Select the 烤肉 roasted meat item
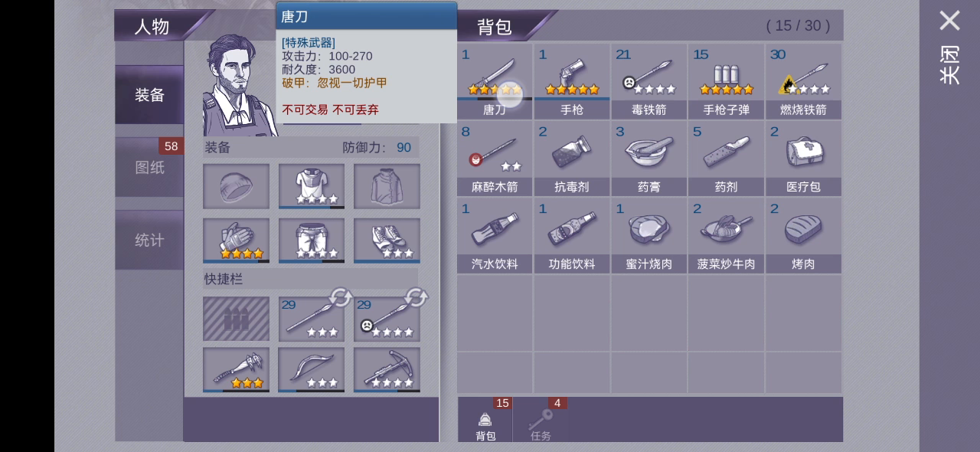Viewport: 980px width, 452px height. 803,235
